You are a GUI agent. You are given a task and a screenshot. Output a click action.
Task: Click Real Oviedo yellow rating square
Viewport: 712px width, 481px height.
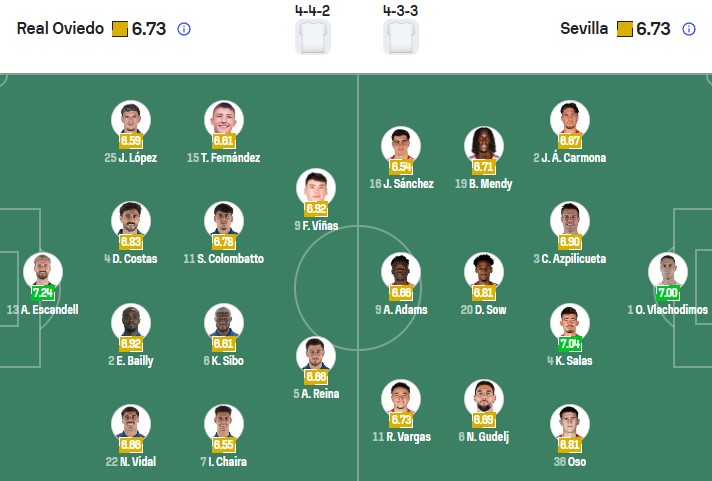coord(119,29)
